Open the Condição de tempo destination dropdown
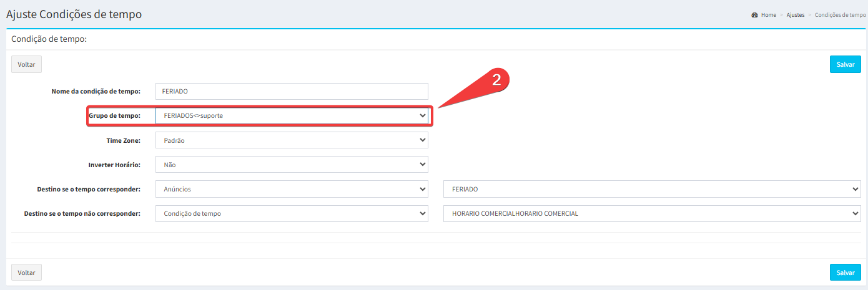This screenshot has height=290, width=868. pyautogui.click(x=292, y=213)
